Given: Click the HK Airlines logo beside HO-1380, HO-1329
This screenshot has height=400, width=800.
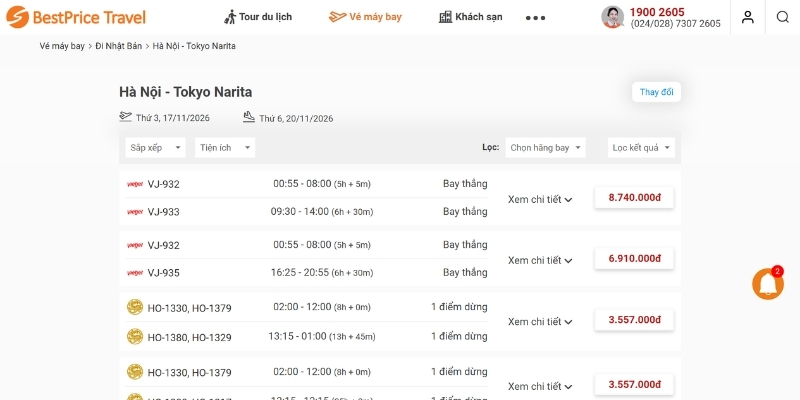Looking at the screenshot, I should [x=135, y=336].
